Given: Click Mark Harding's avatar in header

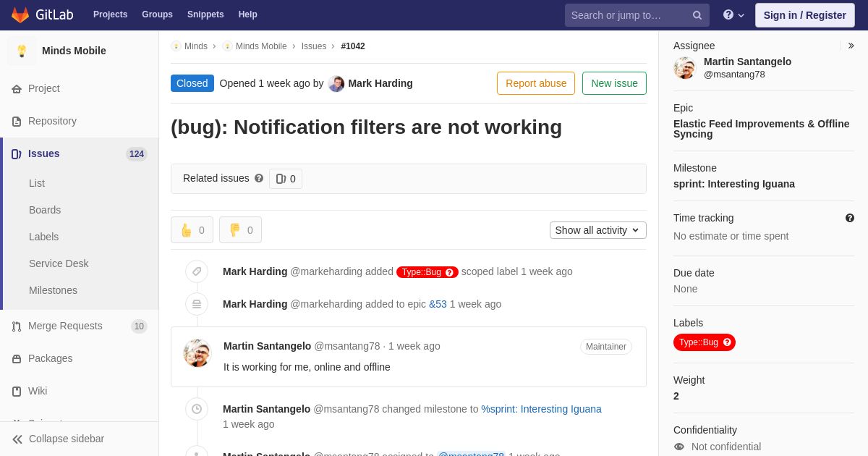Looking at the screenshot, I should click(336, 83).
